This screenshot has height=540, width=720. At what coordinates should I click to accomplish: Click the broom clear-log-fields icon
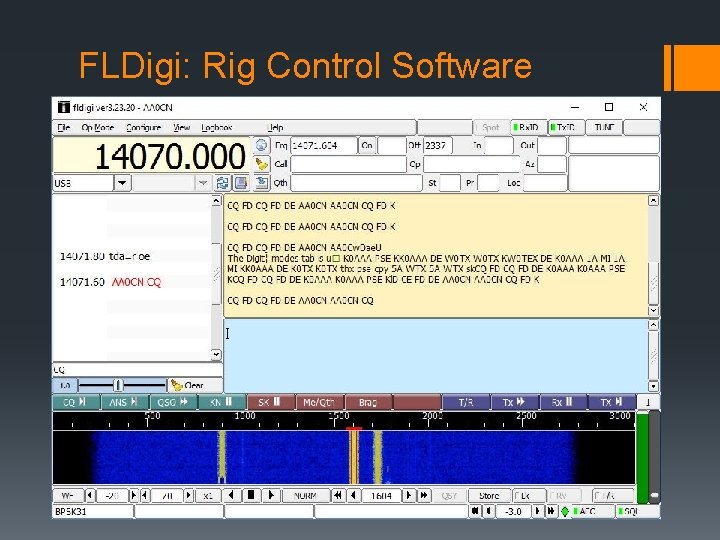pos(261,164)
